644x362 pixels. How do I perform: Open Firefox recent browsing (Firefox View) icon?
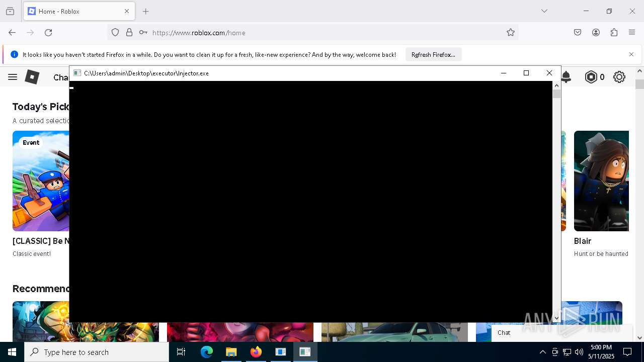tap(10, 11)
